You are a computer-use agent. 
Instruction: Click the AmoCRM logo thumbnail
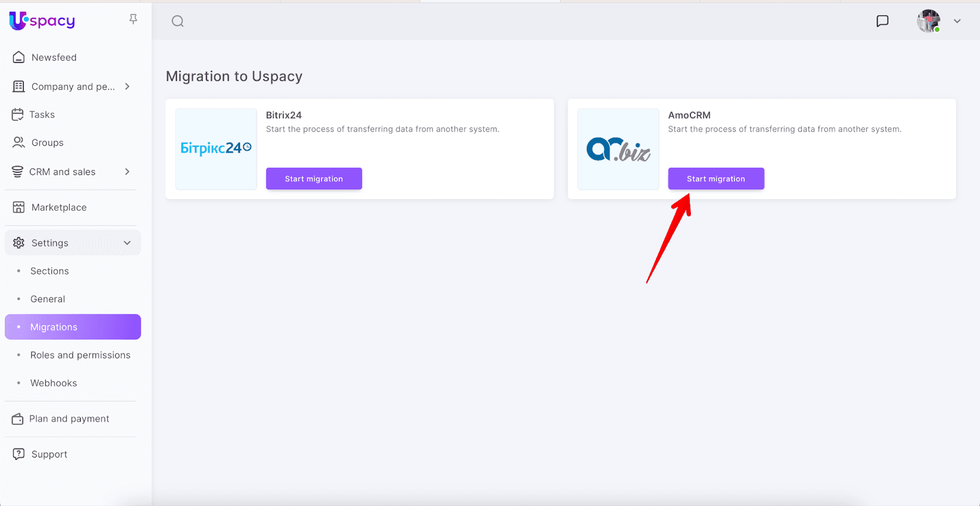point(618,149)
